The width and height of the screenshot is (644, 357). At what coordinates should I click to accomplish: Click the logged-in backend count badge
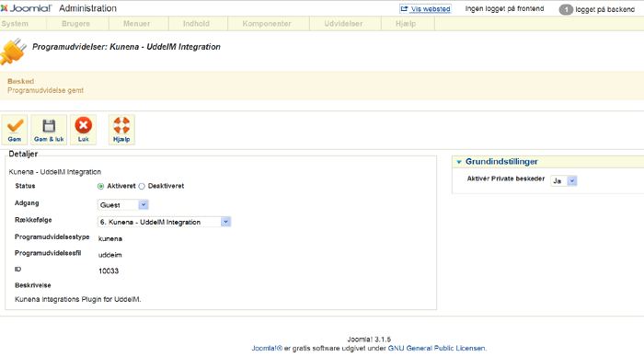566,9
